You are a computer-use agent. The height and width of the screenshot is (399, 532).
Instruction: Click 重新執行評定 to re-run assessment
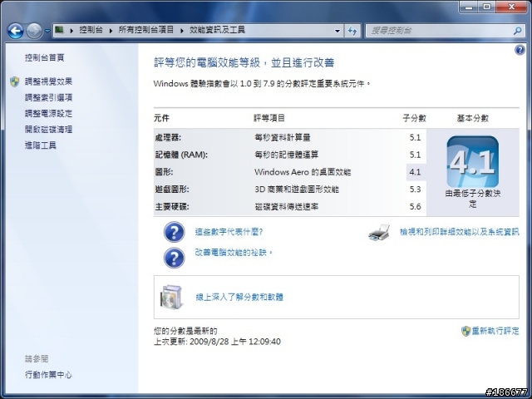point(495,331)
